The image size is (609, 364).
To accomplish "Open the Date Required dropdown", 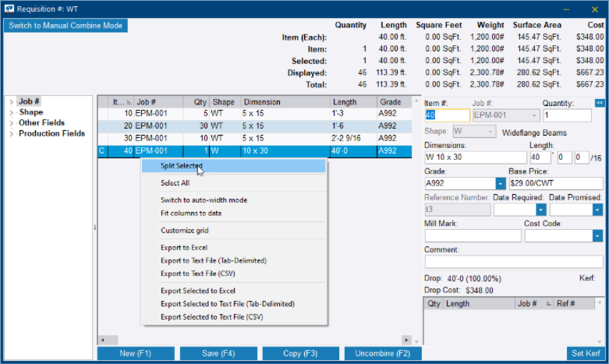I will (540, 210).
